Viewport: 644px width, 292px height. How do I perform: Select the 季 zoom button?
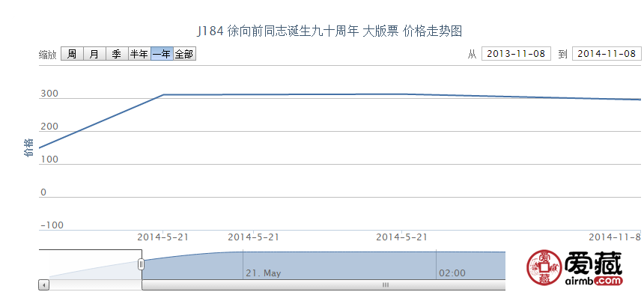[x=117, y=54]
